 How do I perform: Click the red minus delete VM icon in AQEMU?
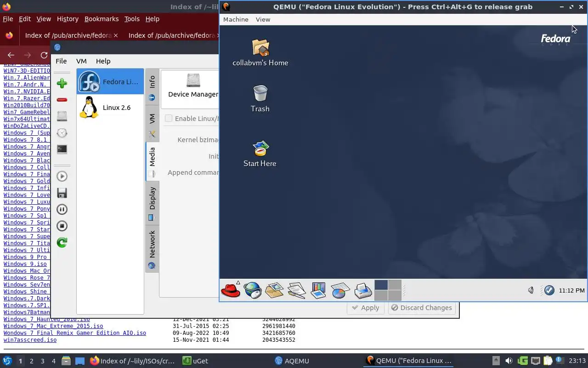(x=62, y=100)
